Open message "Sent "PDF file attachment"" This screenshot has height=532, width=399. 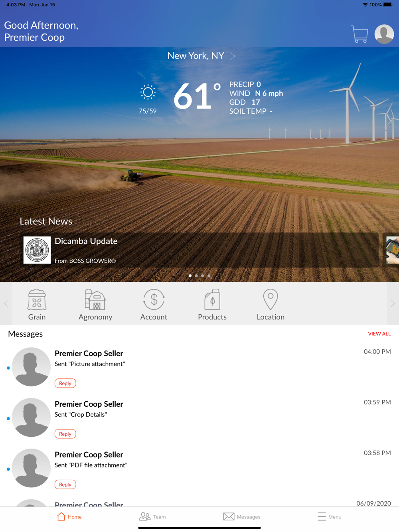91,465
